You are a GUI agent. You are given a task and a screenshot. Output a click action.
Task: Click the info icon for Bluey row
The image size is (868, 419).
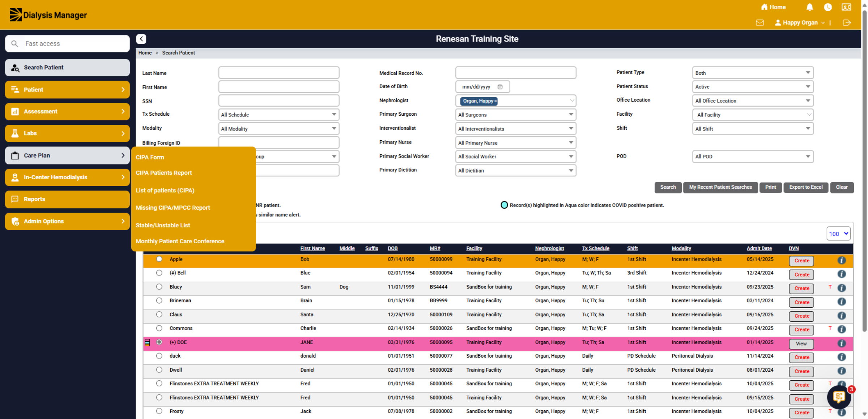[x=842, y=288]
